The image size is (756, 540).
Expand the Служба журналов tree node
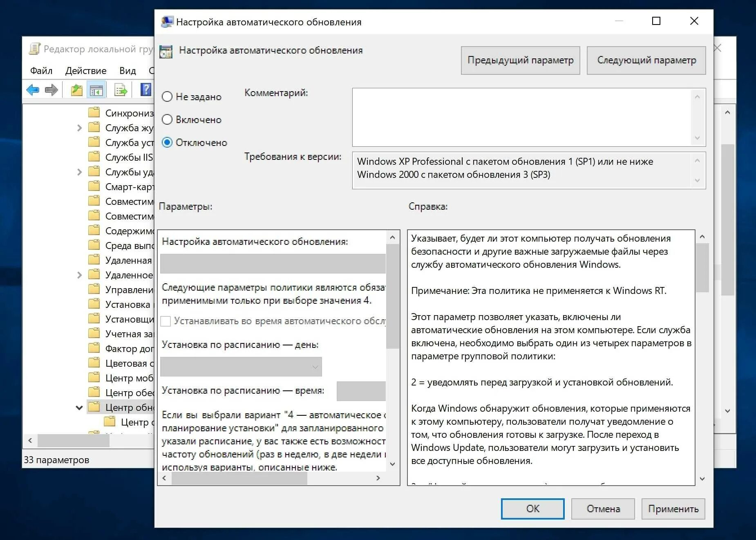78,128
